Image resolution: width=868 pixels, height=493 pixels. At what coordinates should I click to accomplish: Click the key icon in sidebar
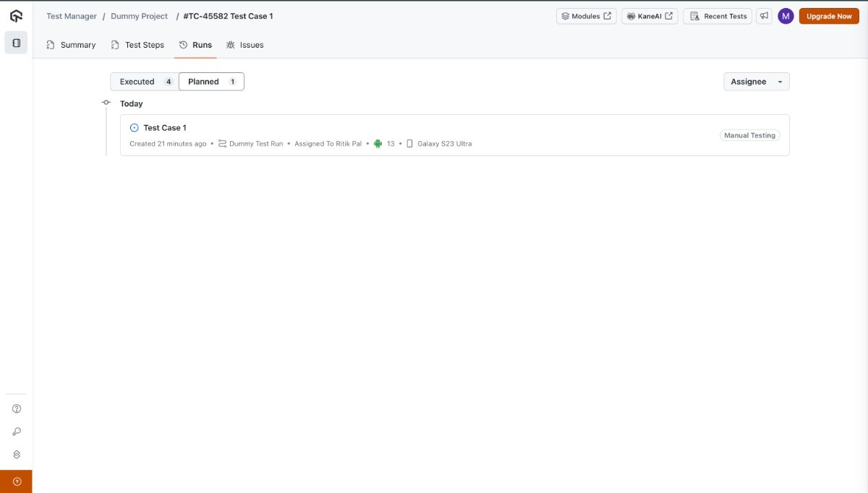pos(17,432)
